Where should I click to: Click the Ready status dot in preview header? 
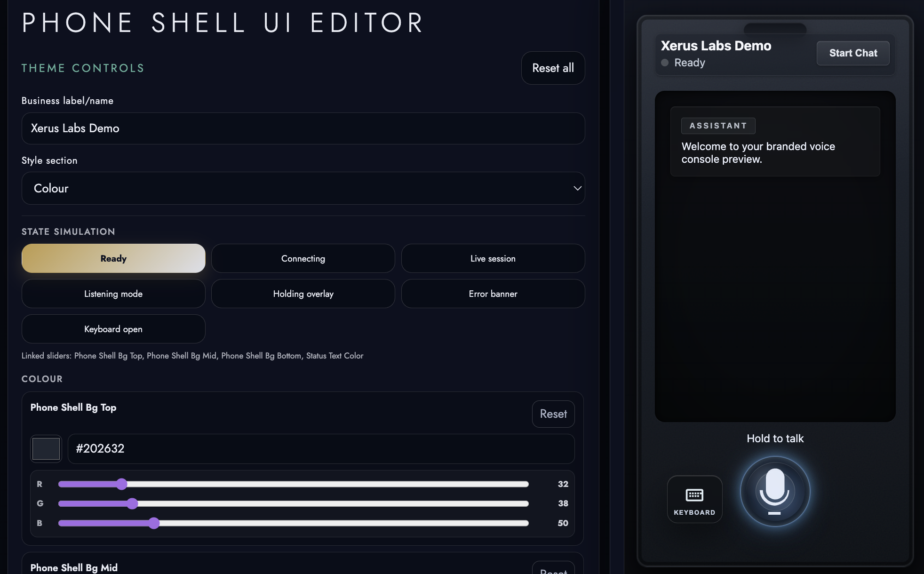tap(665, 63)
